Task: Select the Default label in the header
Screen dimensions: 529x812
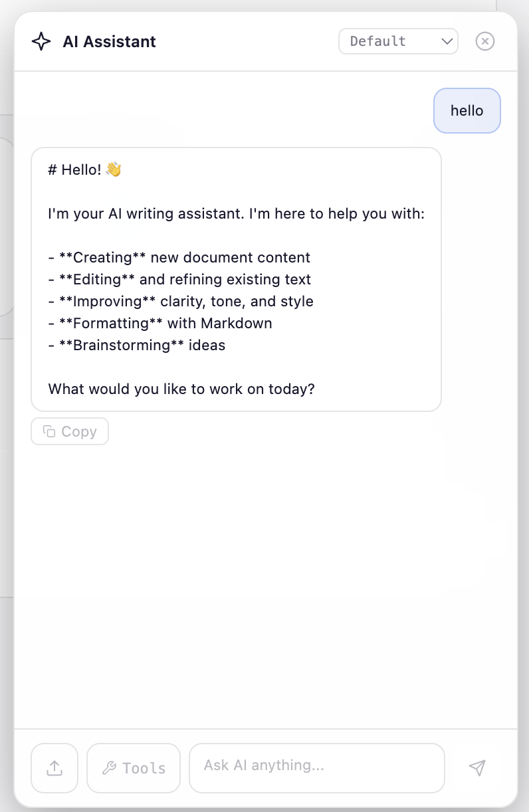Action: [x=377, y=41]
